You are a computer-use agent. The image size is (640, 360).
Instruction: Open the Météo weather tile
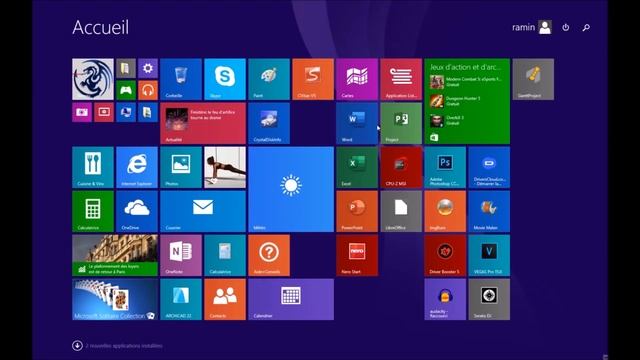(x=291, y=189)
